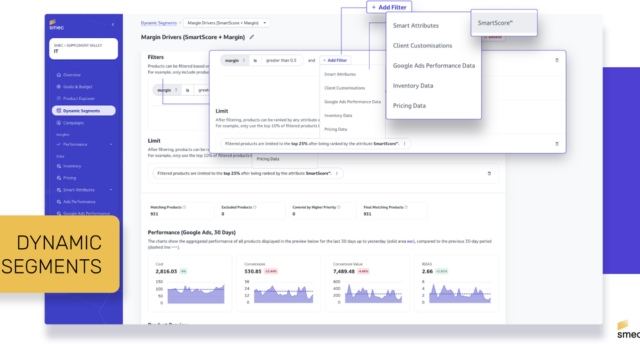Click the info icon next to Excluded Products
Viewport: 640px width, 360px height.
click(255, 207)
